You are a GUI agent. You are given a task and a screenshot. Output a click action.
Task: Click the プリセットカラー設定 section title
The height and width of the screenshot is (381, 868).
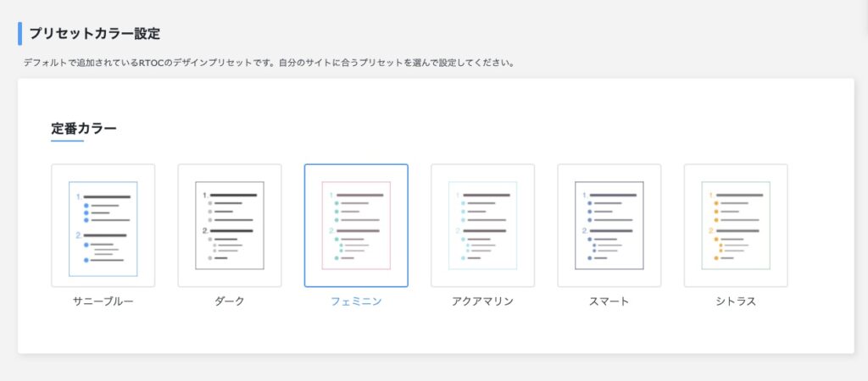tap(95, 33)
